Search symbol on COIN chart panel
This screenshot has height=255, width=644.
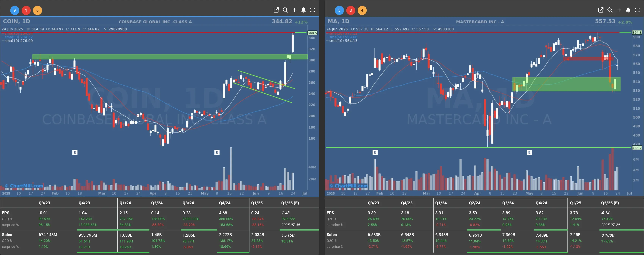[285, 10]
